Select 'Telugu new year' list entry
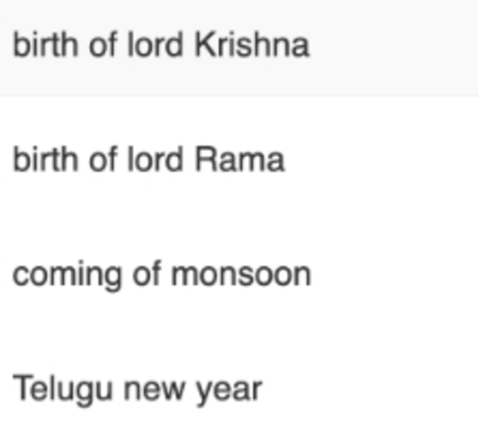 pos(239,390)
